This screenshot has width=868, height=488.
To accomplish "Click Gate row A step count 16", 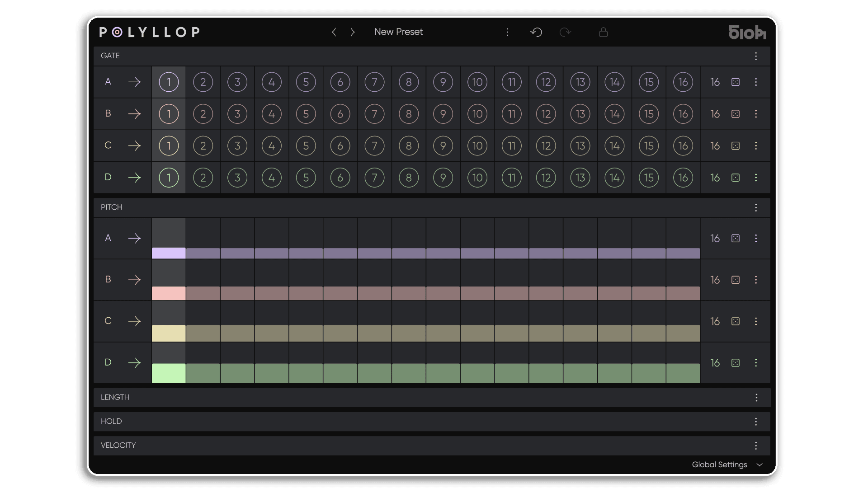I will coord(715,82).
